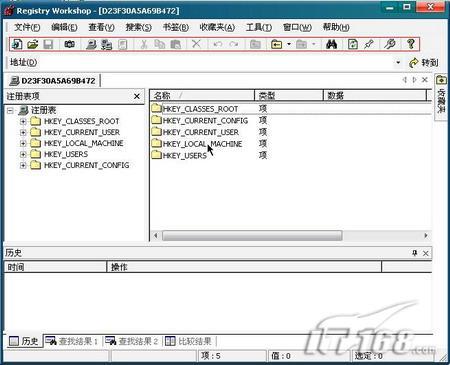
Task: Click the question mark Help icon
Action: tap(411, 44)
